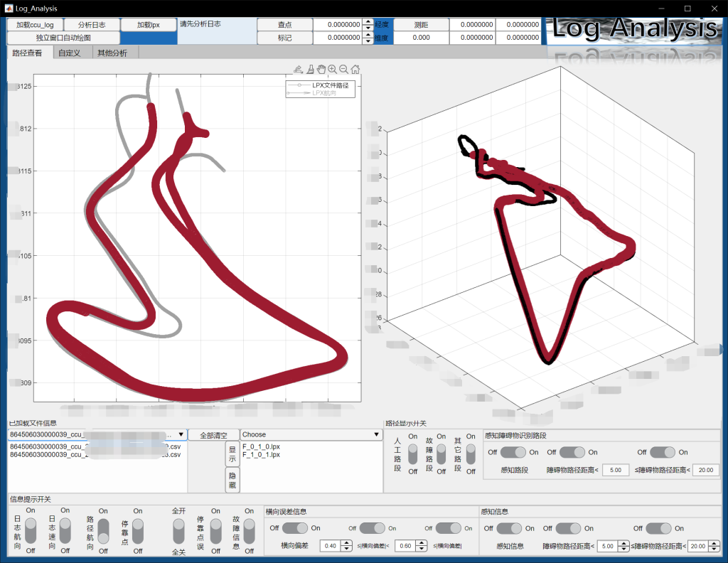Switch to the 自定义 tab
The width and height of the screenshot is (728, 563).
70,53
